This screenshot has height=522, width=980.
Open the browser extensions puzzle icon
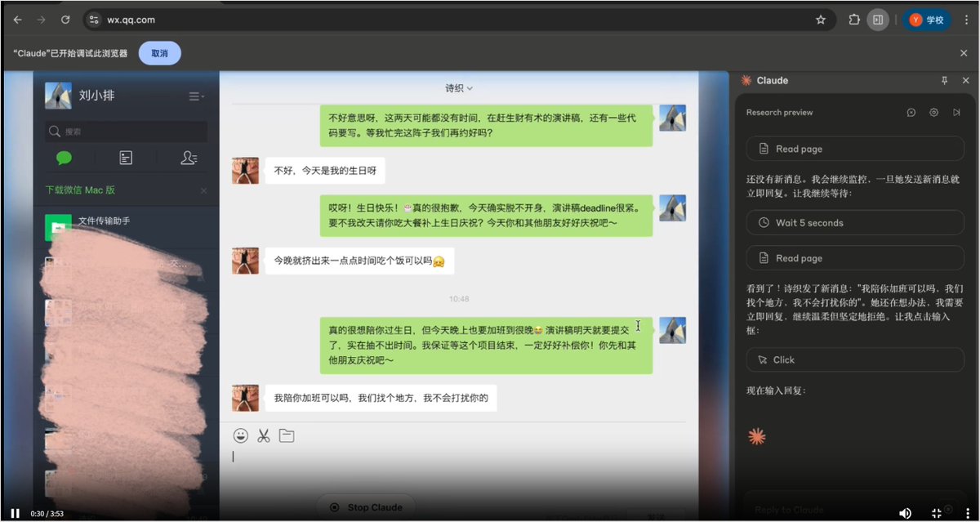[x=854, y=20]
